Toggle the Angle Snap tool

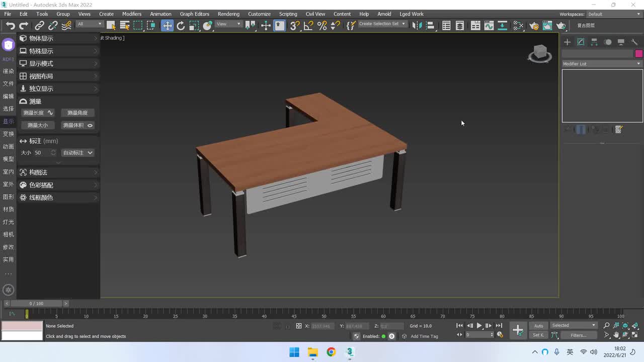pos(308,26)
